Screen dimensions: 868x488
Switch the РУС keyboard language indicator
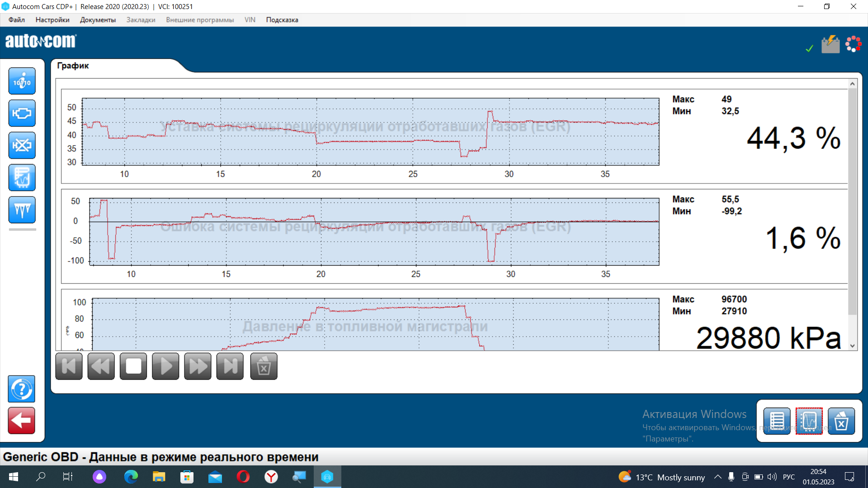point(789,477)
